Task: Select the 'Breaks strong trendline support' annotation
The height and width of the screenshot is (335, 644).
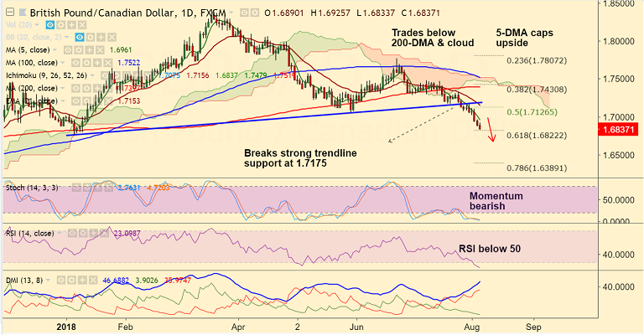Action: 300,157
